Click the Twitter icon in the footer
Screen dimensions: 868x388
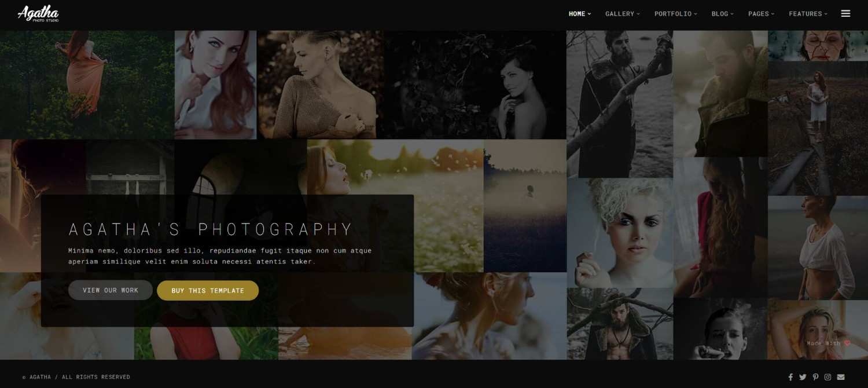[x=803, y=376]
